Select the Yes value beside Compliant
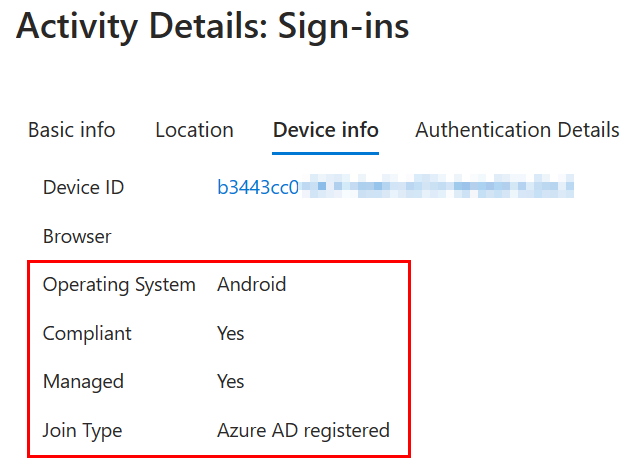Screen dimensions: 628x474 (230, 333)
